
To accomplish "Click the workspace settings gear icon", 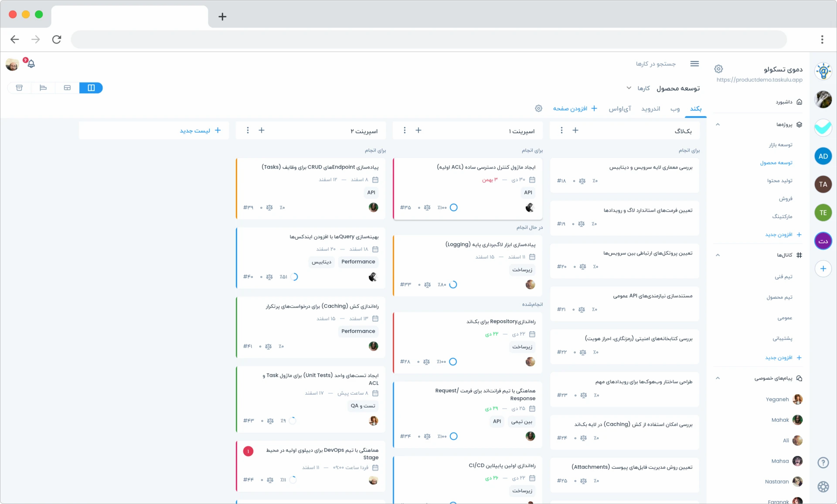I will pyautogui.click(x=718, y=69).
